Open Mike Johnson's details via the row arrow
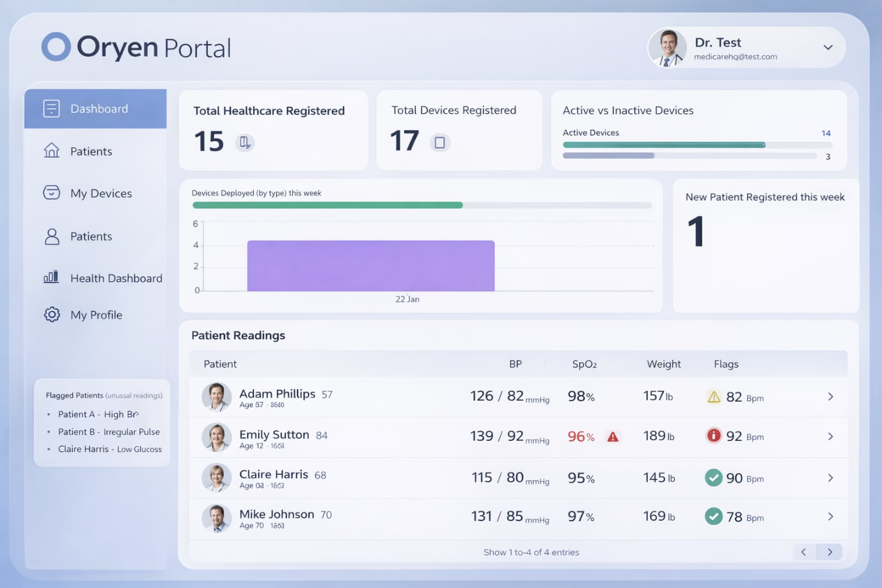 830,516
